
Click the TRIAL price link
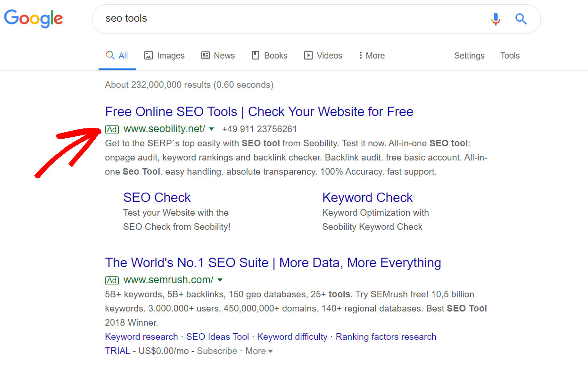pyautogui.click(x=117, y=351)
